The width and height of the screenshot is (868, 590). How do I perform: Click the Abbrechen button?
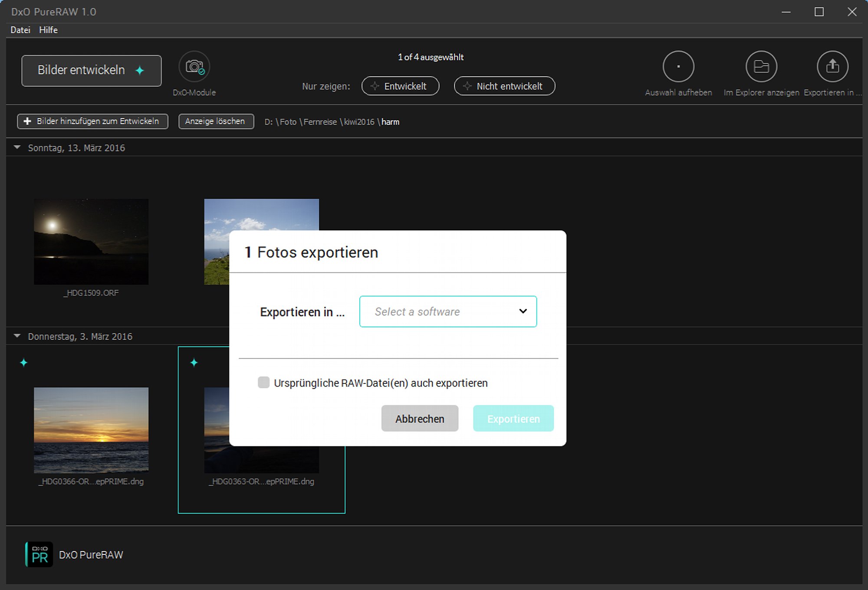coord(419,419)
